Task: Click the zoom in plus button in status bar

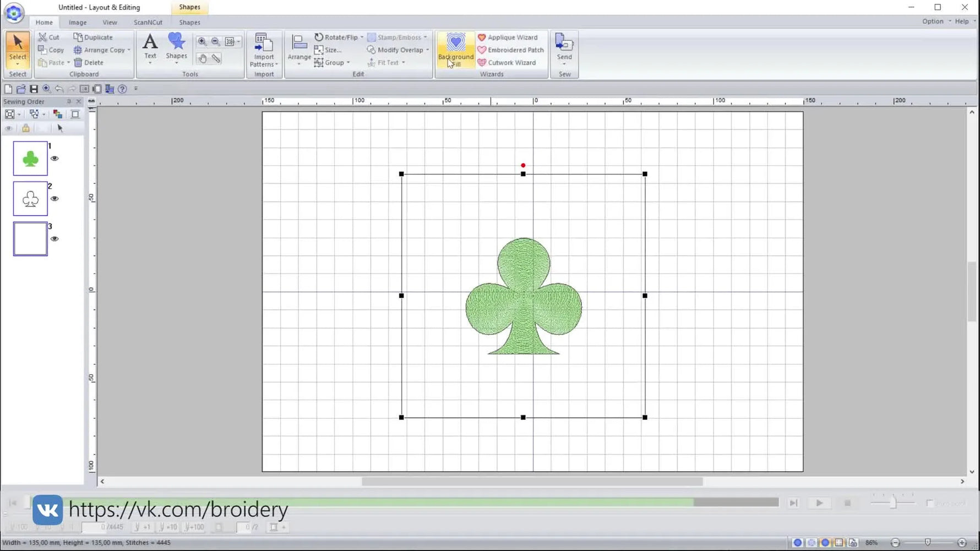Action: coord(962,543)
